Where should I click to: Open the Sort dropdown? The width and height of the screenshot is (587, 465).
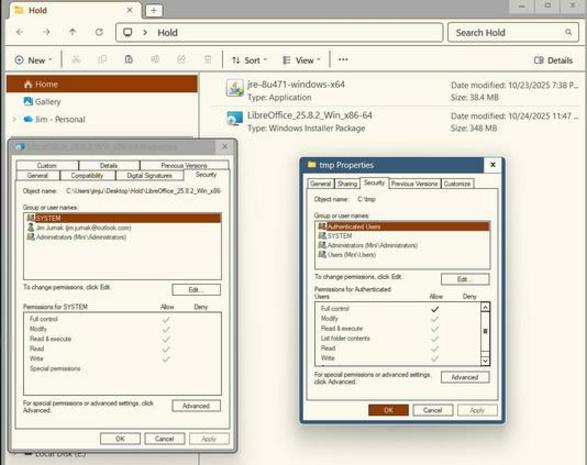click(x=249, y=60)
